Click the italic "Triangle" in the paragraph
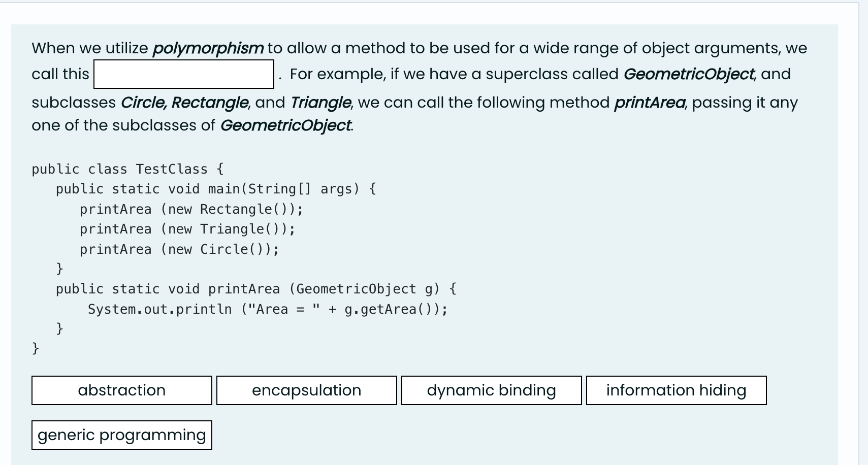This screenshot has height=465, width=868. tap(320, 103)
